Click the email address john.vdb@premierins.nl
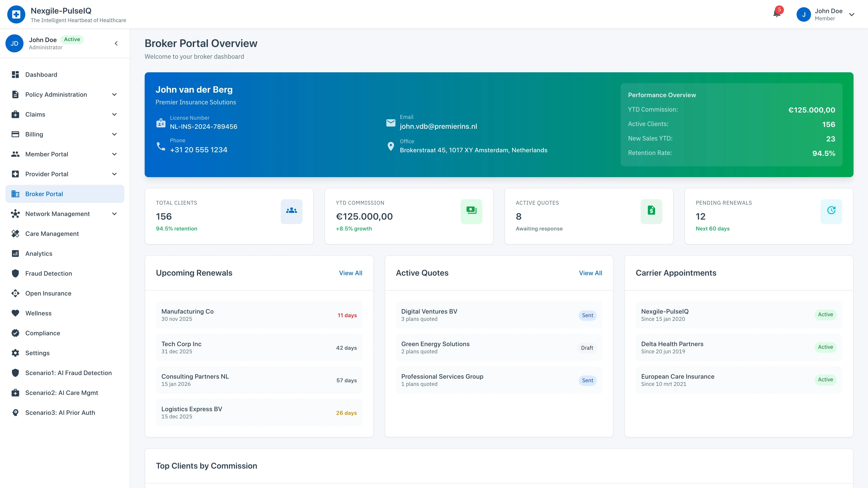The width and height of the screenshot is (868, 488). 438,126
